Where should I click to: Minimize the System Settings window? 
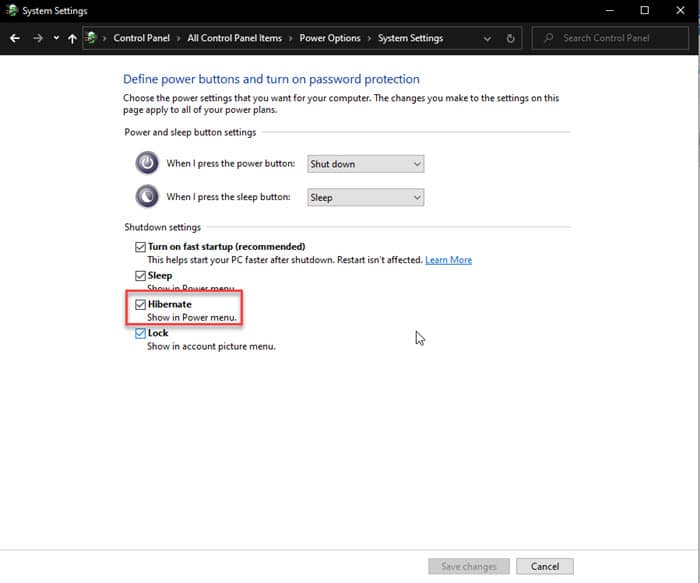point(609,10)
